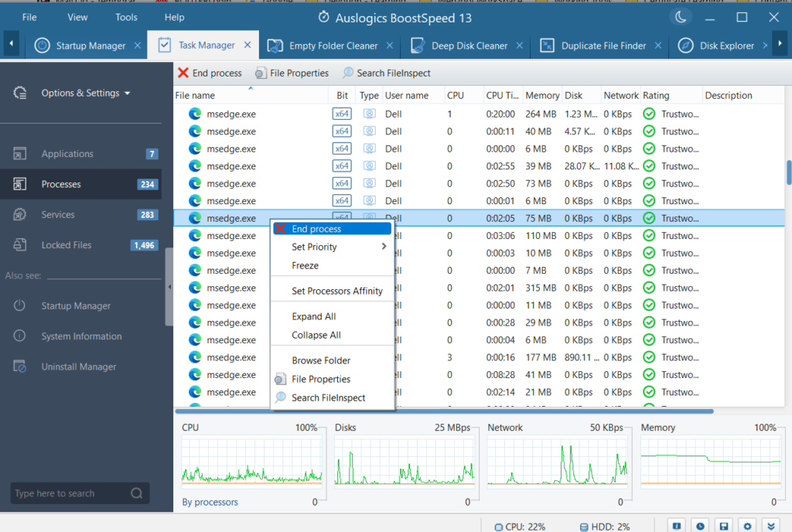Click the clock icon in the status bar

[x=700, y=525]
